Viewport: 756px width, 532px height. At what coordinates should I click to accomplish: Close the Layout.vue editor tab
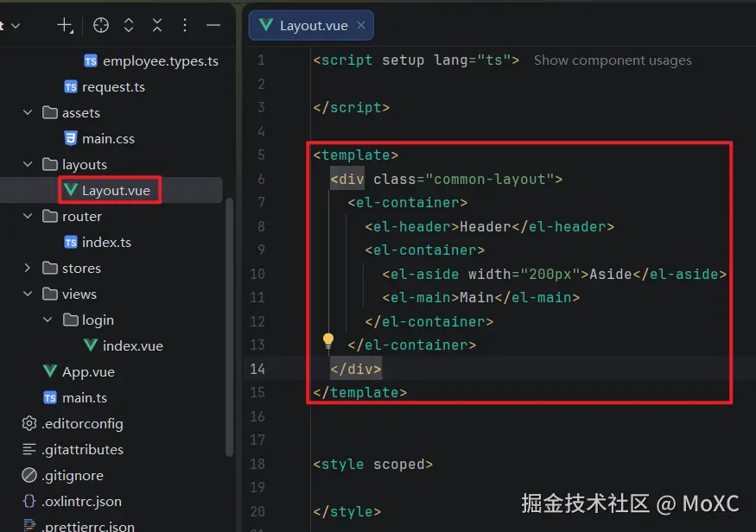361,25
